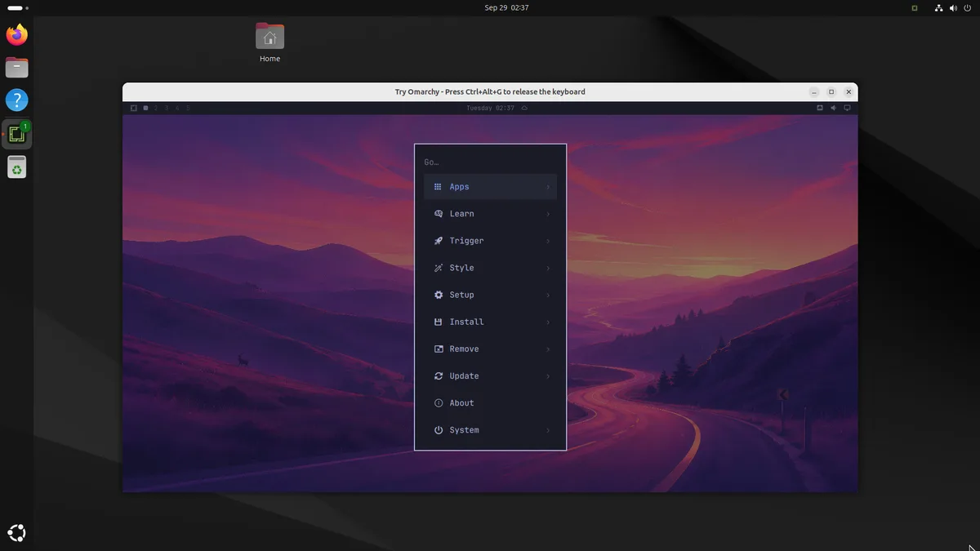Switch to workspace 5 in Waybar

(x=188, y=108)
